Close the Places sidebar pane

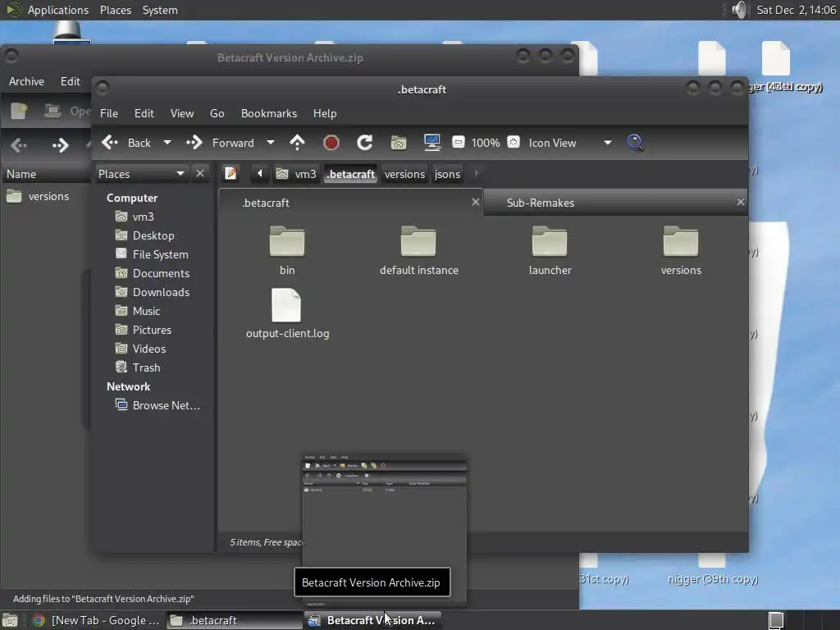pos(200,174)
